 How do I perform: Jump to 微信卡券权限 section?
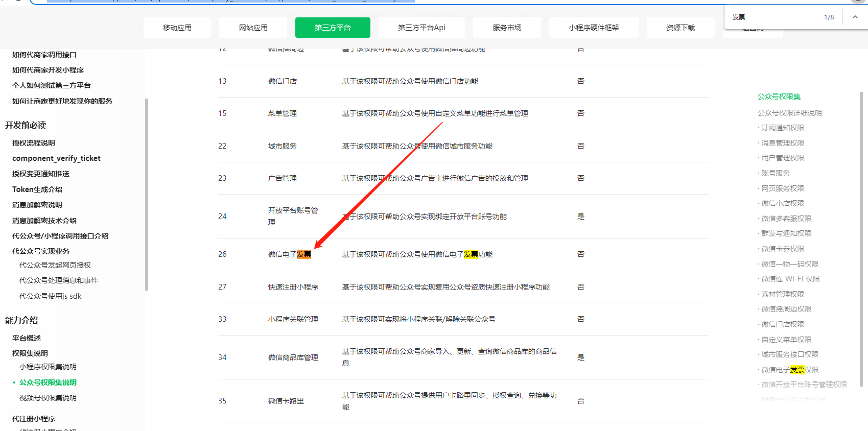pos(783,249)
